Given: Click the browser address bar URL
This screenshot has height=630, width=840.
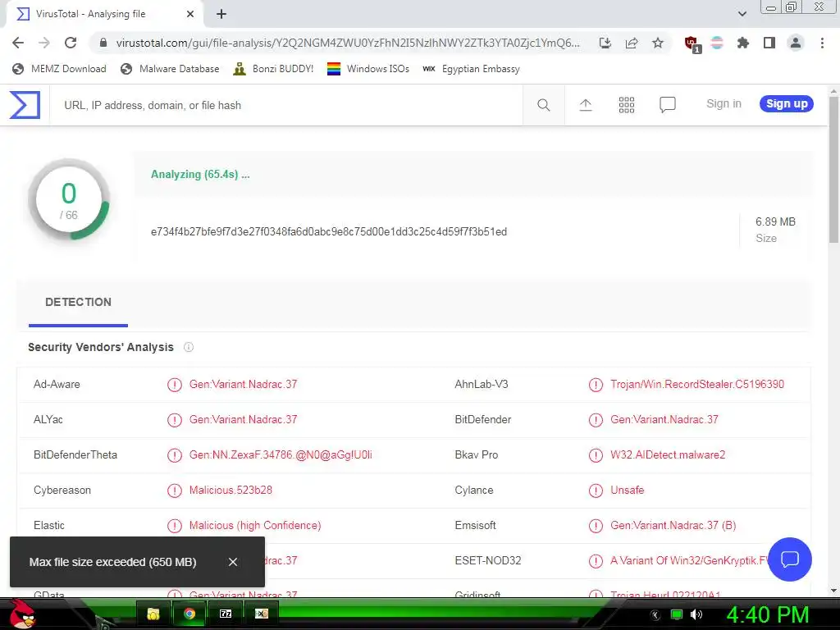Looking at the screenshot, I should [348, 43].
